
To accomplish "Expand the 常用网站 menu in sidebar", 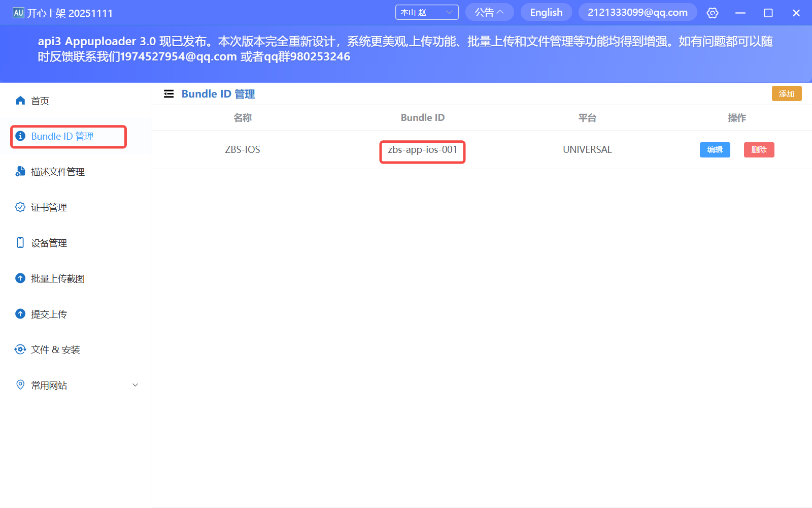I will click(134, 385).
